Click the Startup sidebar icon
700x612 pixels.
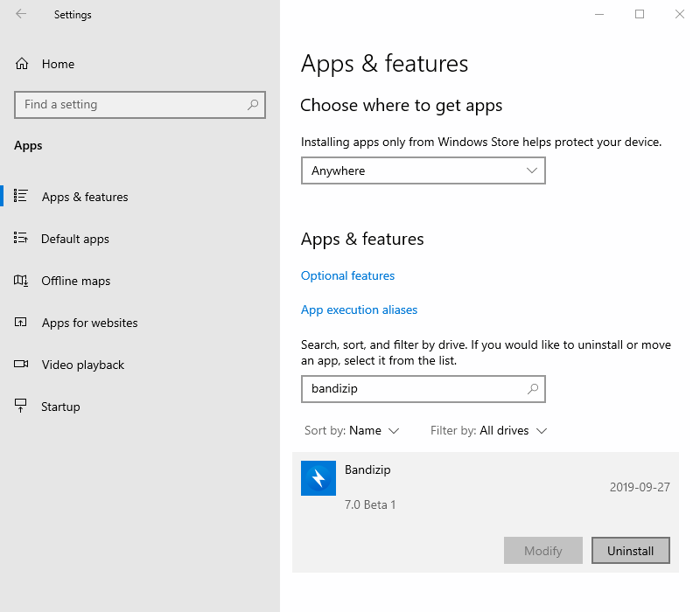22,407
